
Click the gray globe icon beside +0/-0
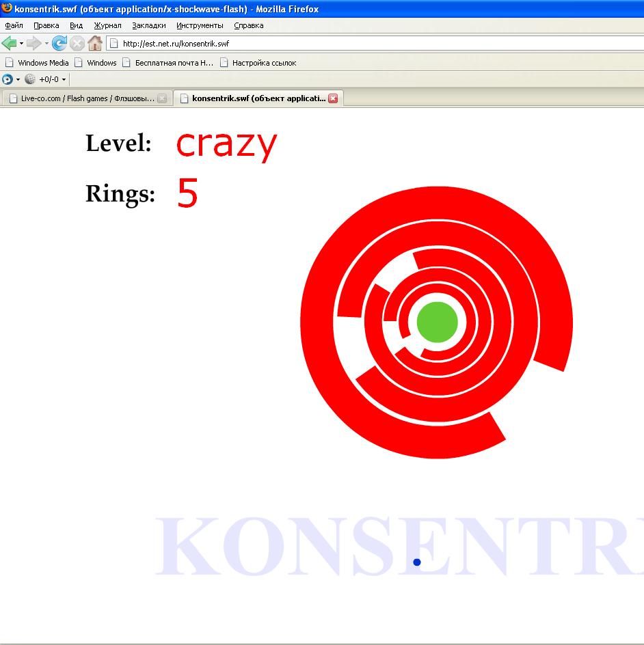[x=29, y=79]
